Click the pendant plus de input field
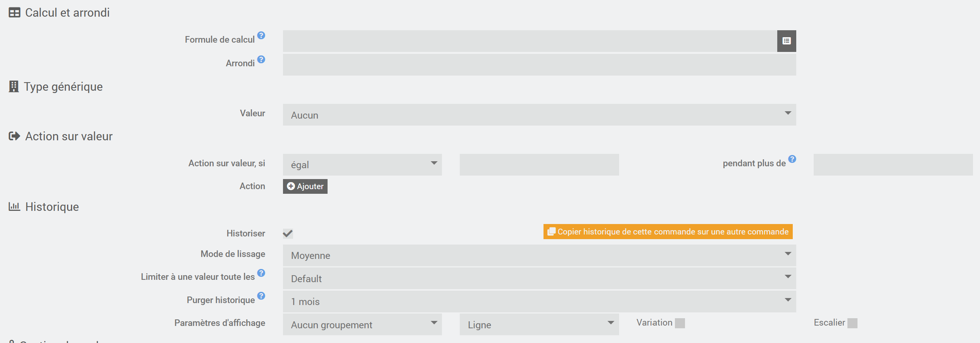 click(893, 165)
